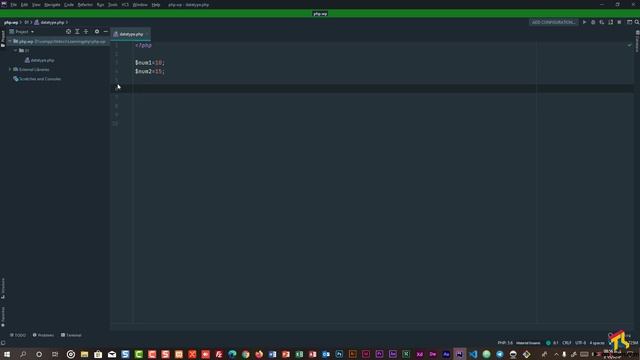Click the 4 spaces indent setting
The height and width of the screenshot is (360, 640).
tap(597, 343)
